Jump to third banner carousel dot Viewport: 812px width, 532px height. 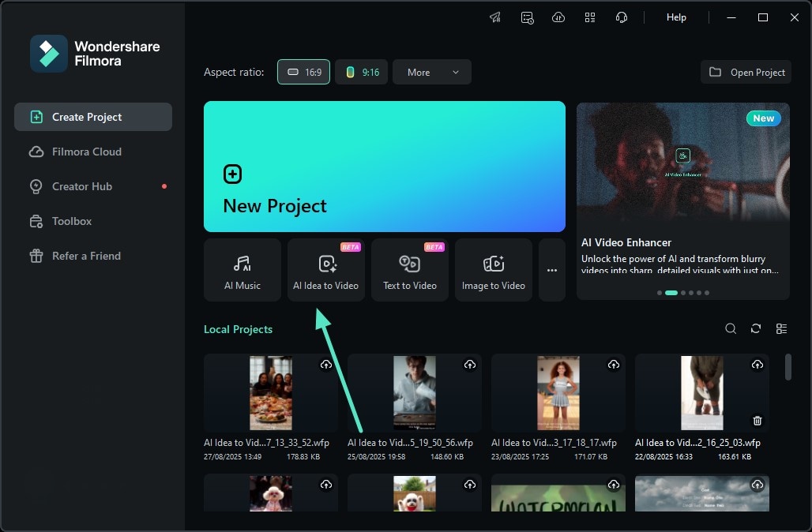point(683,293)
